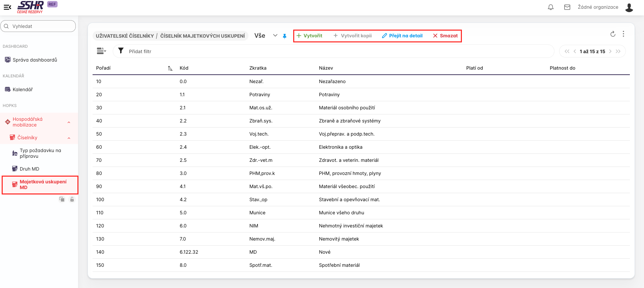Screen dimensions: 644x288
Task: Focus the Vyhledat search field
Action: coord(40,26)
